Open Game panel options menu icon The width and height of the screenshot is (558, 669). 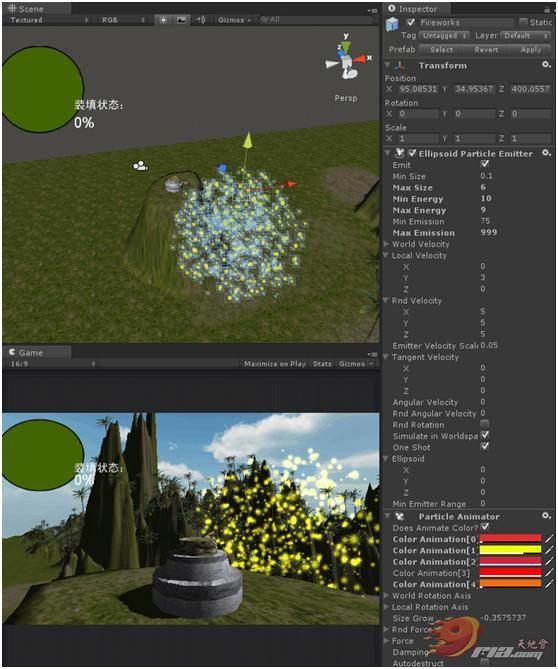coord(372,354)
